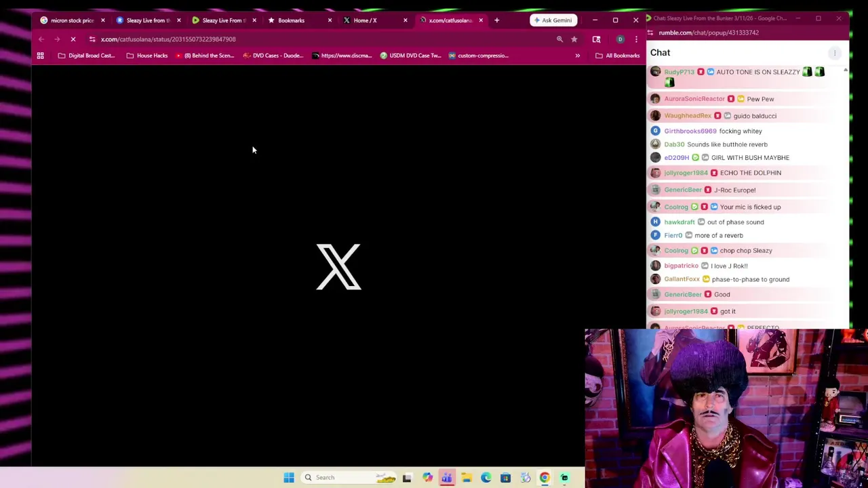Open the apps grid in bookmarks bar
868x488 pixels.
coord(40,56)
